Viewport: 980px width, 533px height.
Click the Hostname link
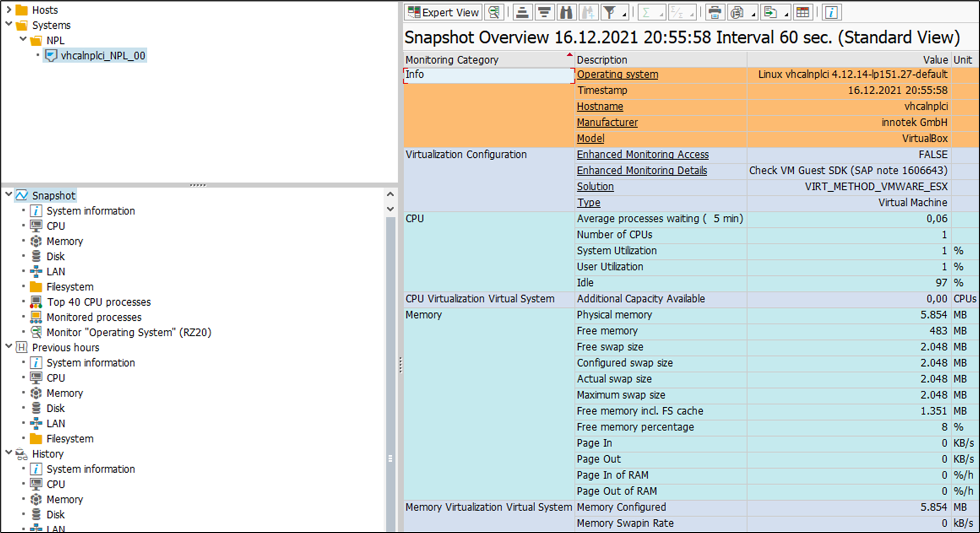[600, 107]
